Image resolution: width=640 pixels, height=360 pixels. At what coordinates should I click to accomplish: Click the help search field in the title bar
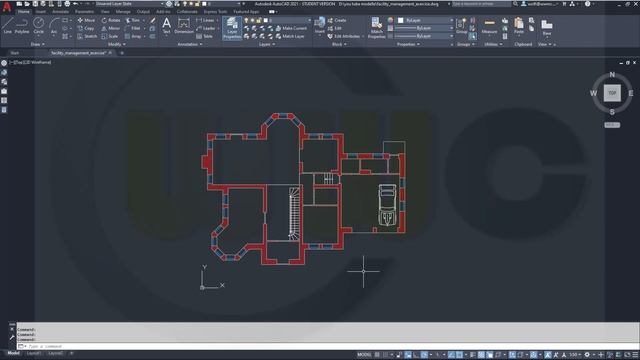[x=481, y=4]
